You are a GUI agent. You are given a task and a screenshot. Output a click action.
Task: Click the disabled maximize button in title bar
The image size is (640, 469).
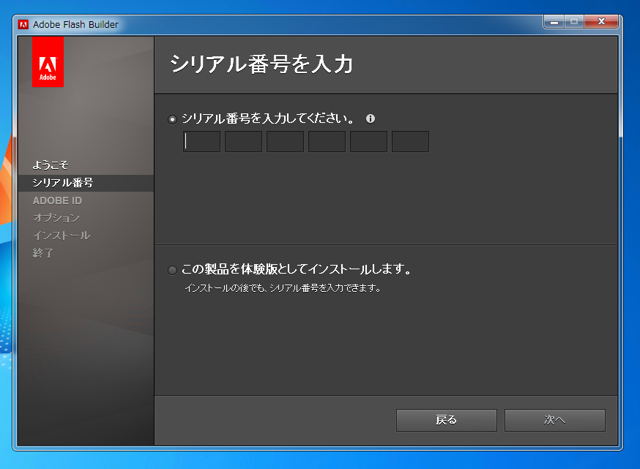click(574, 22)
